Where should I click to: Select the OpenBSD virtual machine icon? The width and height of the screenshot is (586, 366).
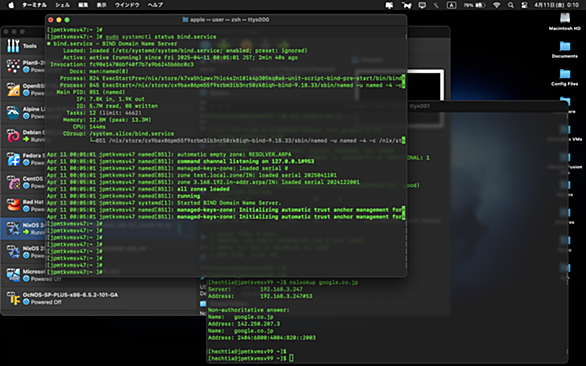(13, 89)
